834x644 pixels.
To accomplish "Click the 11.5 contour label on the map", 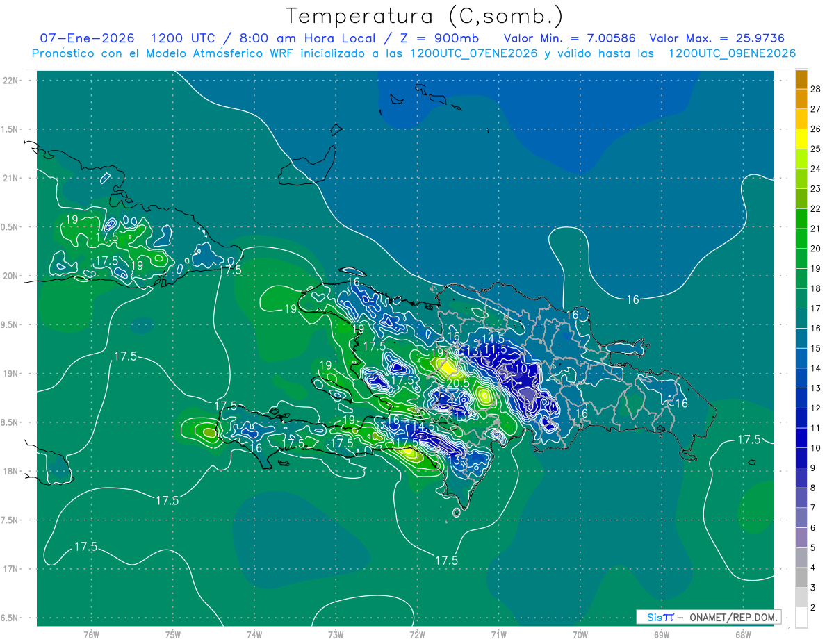I will 495,349.
